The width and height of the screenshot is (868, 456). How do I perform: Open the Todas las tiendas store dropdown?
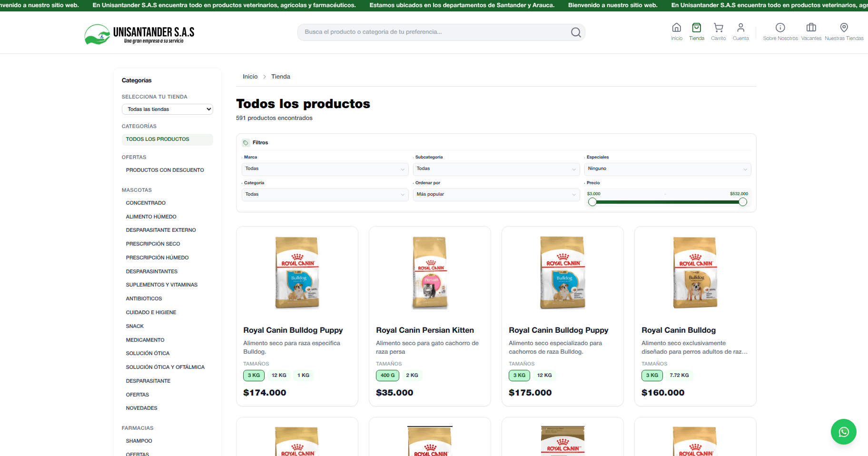tap(168, 109)
